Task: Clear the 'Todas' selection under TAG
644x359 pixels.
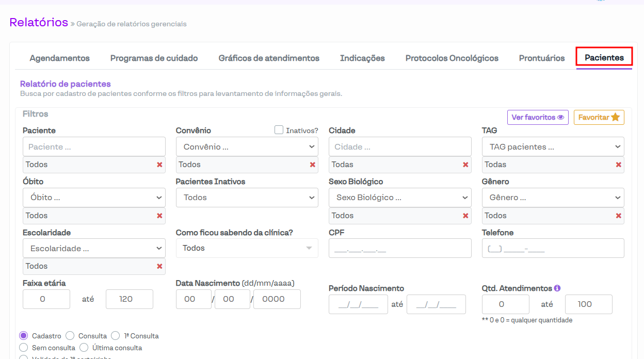Action: (x=618, y=165)
